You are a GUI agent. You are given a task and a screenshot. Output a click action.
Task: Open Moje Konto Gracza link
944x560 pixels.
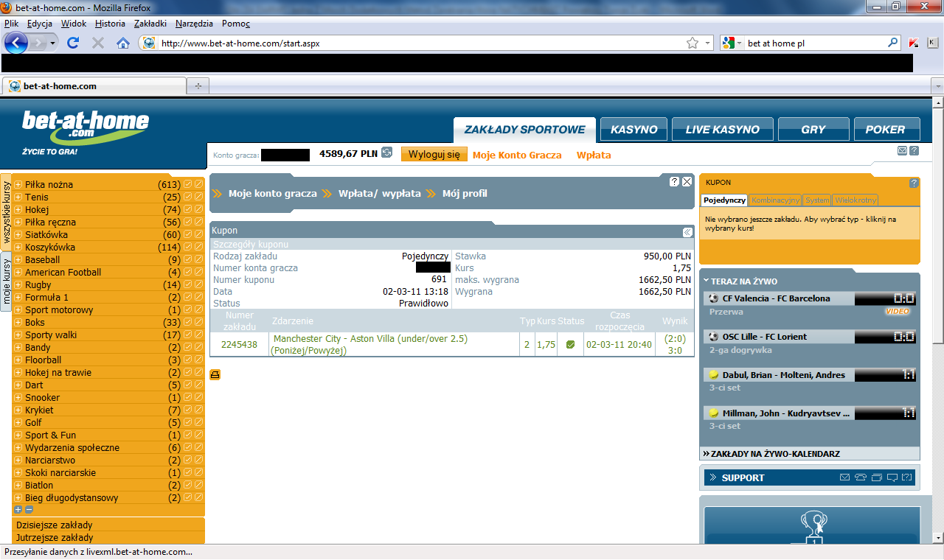tap(517, 155)
